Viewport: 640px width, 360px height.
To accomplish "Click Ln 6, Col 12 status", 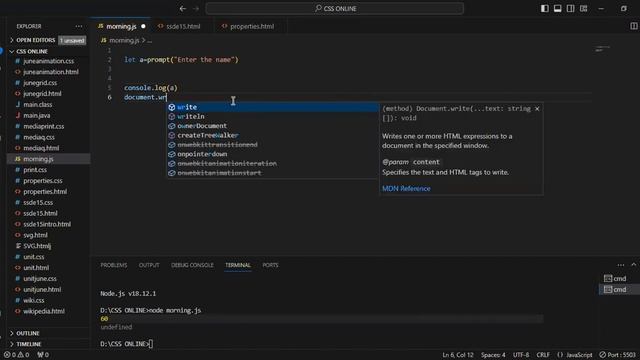I will point(458,355).
